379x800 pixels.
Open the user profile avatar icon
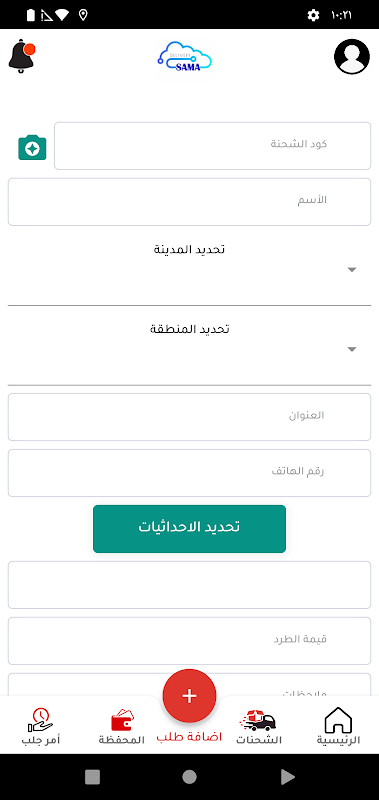[351, 56]
